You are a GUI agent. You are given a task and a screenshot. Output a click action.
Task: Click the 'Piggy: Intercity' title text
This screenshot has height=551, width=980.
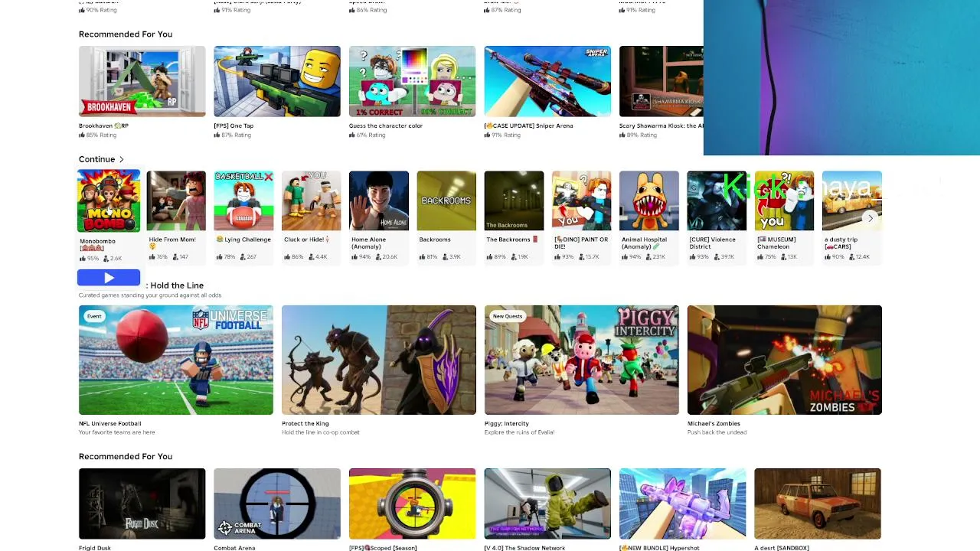507,423
